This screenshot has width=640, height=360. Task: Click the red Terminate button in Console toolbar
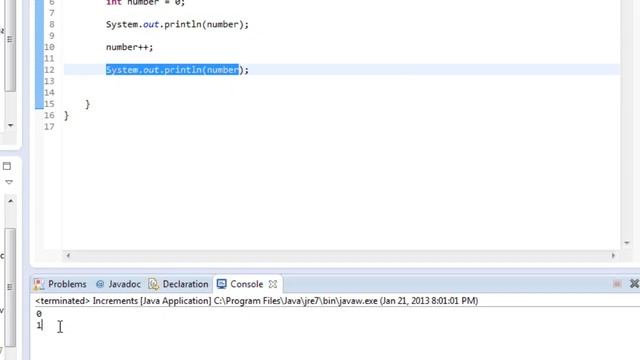[x=617, y=284]
